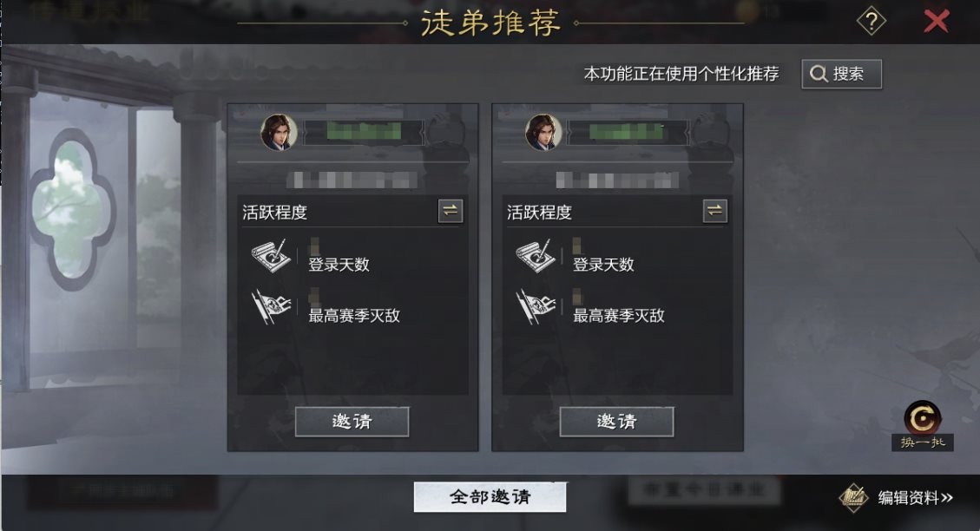Close the 徒弟推荐 panel with red X
The image size is (980, 531).
coord(937,21)
